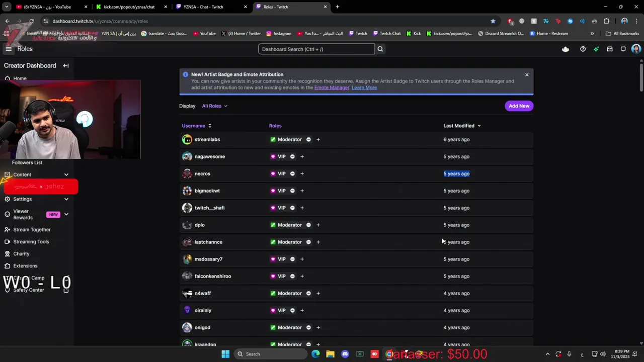The height and width of the screenshot is (362, 644).
Task: Remove VIP role from msdossary7
Action: point(292,259)
